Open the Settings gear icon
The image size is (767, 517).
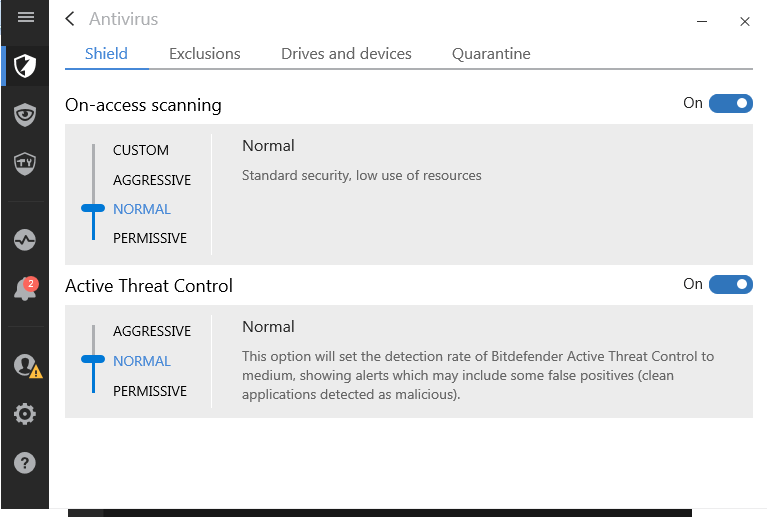(25, 414)
